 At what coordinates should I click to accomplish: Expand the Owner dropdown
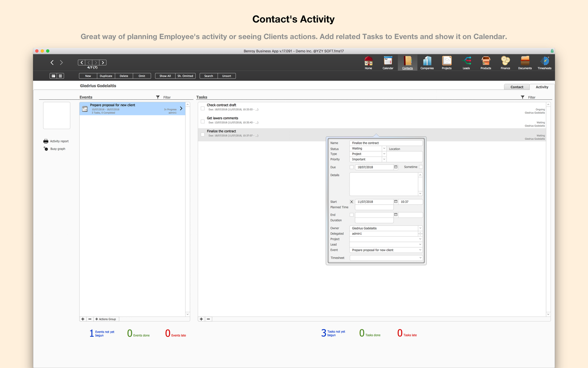click(420, 228)
